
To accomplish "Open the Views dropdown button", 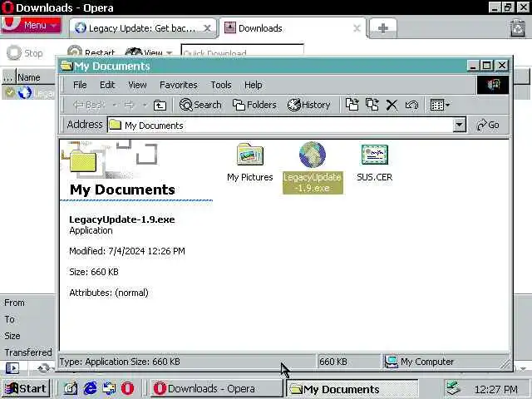I will (440, 105).
